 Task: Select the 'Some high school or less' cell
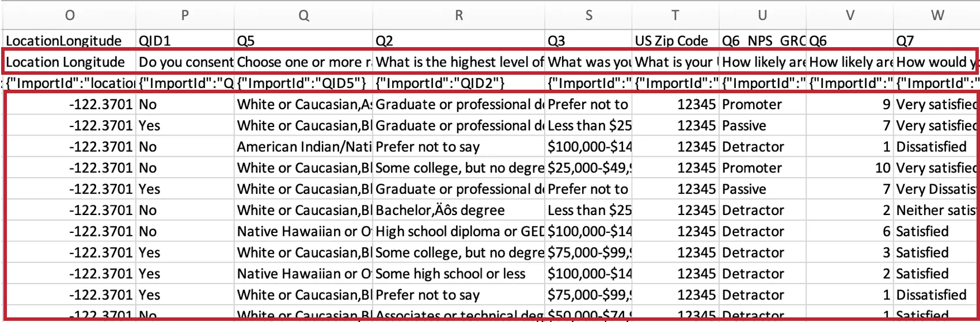click(458, 274)
